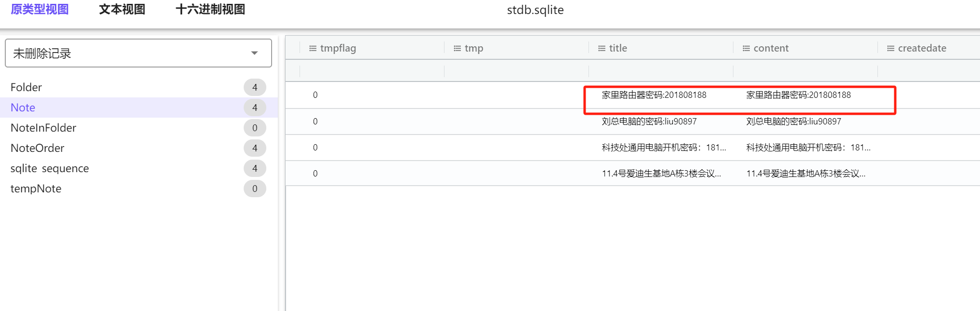Viewport: 980px width, 311px height.
Task: Click the tmp column menu icon
Action: pos(457,48)
